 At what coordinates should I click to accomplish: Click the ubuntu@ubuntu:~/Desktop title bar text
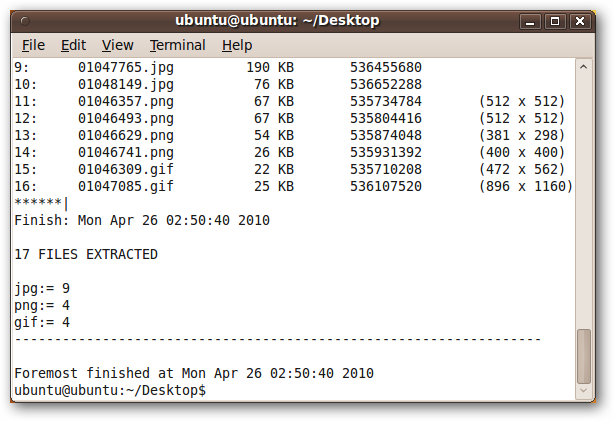click(277, 20)
